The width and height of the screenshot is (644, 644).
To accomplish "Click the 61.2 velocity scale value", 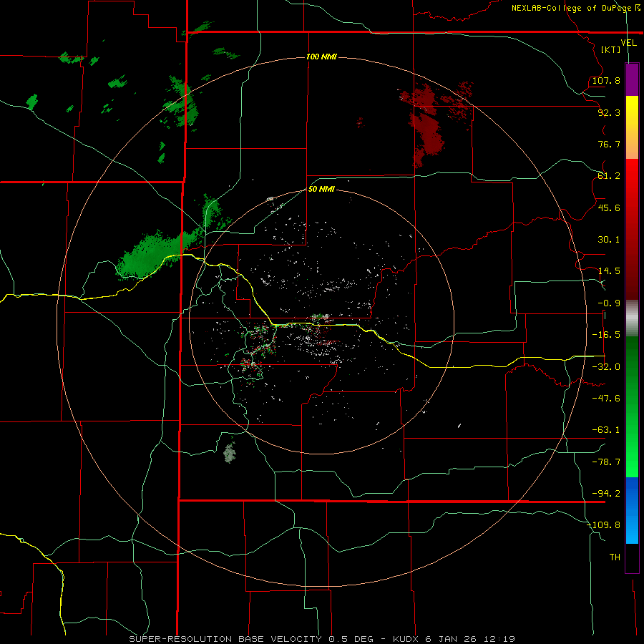I will point(609,176).
